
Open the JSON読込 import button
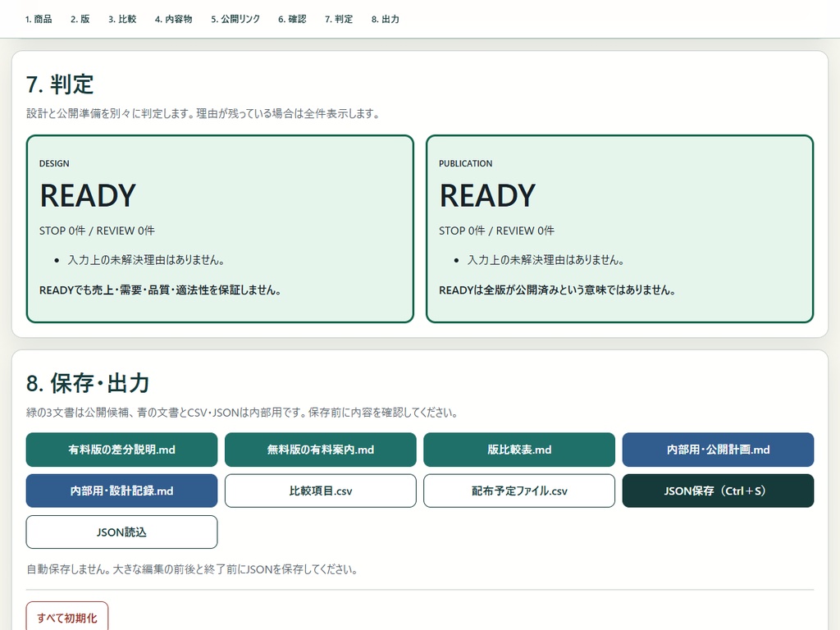[121, 532]
